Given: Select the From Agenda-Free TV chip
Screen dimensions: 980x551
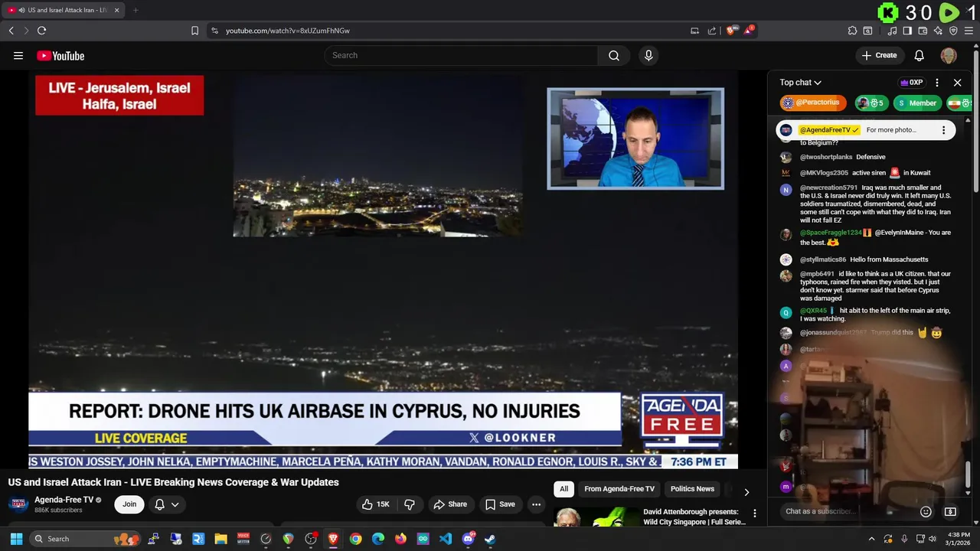Looking at the screenshot, I should [x=619, y=489].
